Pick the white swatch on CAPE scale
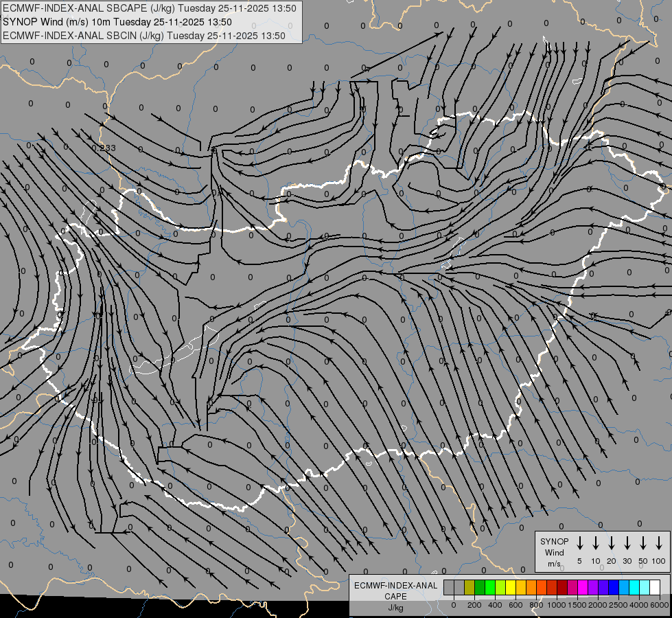 coord(655,588)
